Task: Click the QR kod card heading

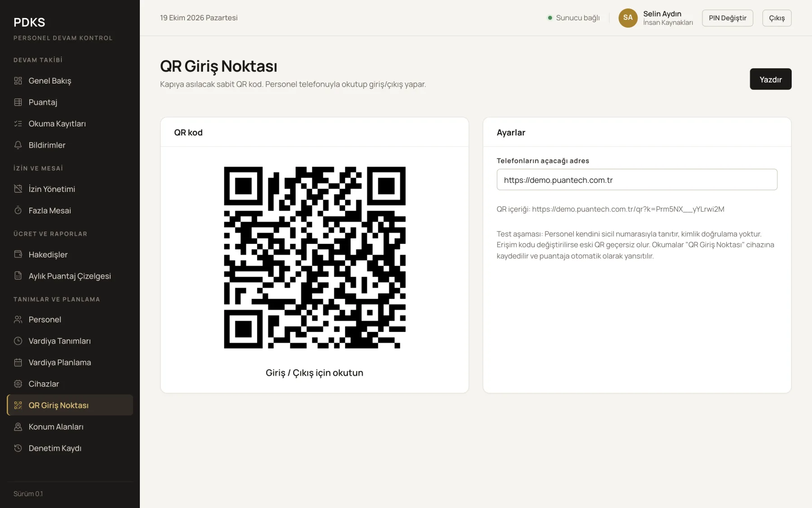Action: coord(188,132)
